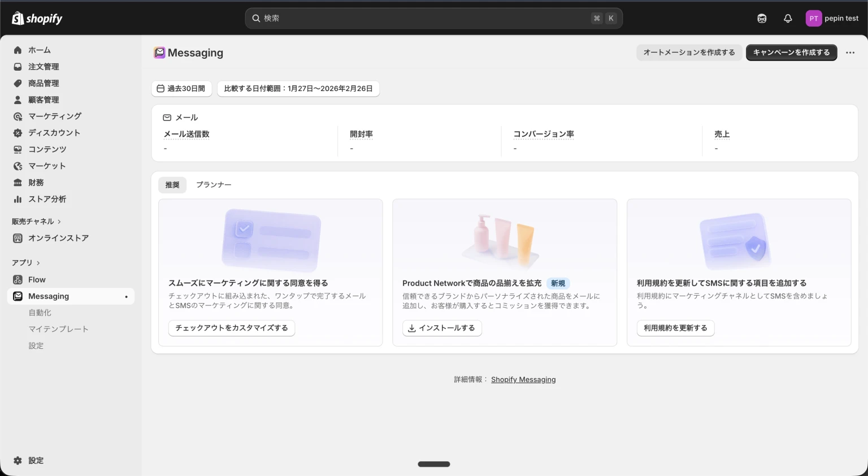
Task: Navigate to 顧客管理 via its sidebar icon
Action: [18, 99]
